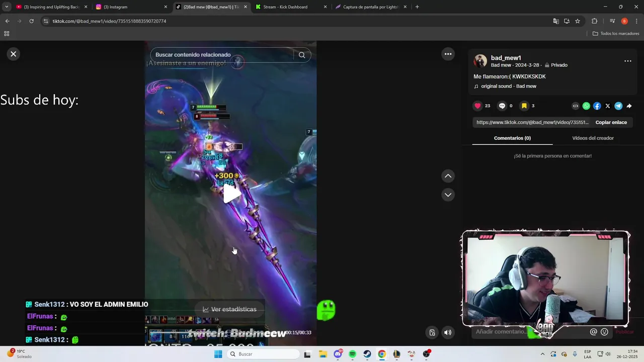Click the ESP LAA language indicator

tap(588, 354)
